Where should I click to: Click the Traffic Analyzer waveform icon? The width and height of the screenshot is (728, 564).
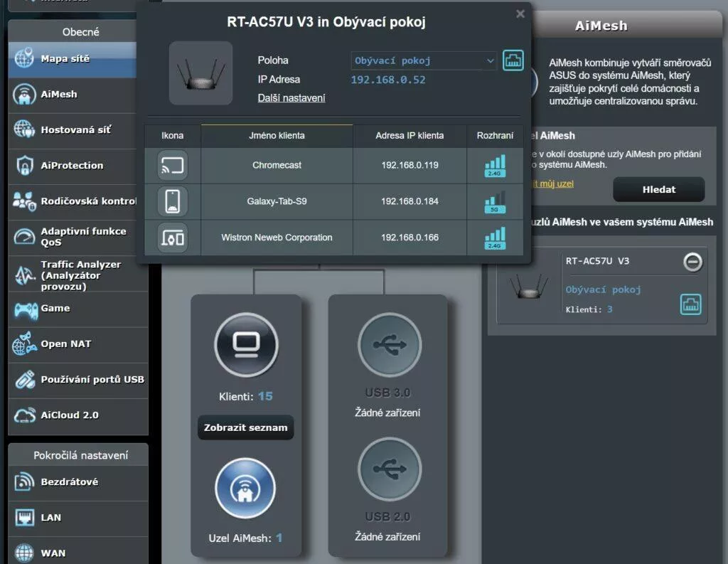(x=24, y=275)
